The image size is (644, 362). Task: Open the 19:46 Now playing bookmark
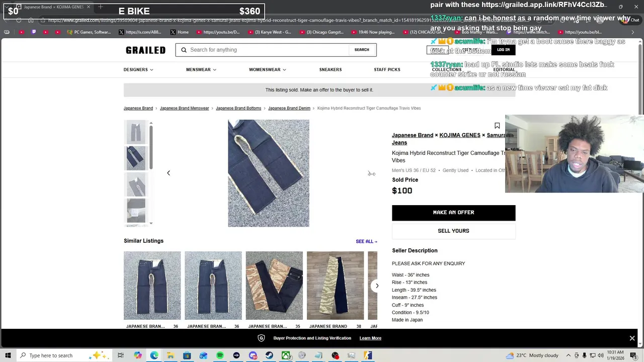[x=373, y=32]
